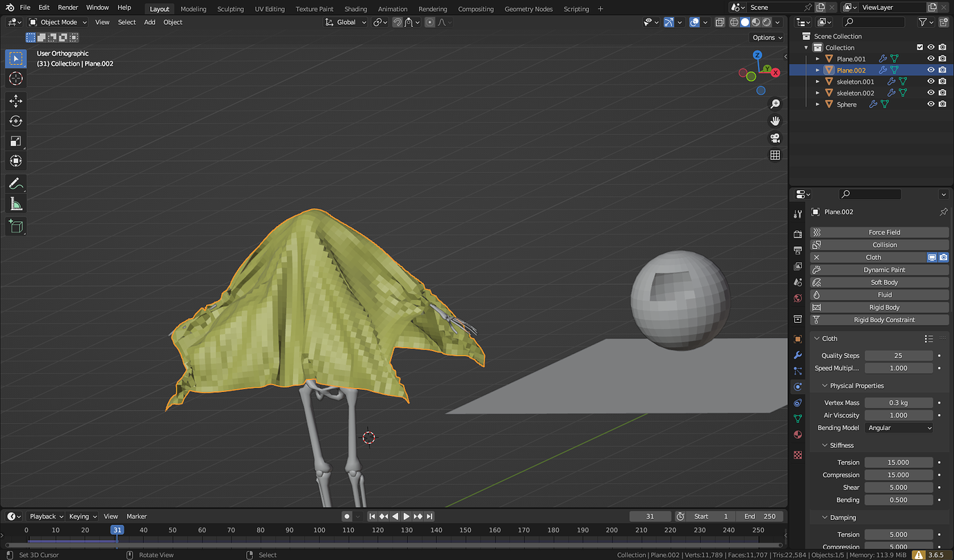The width and height of the screenshot is (954, 560).
Task: Open the Add menu in viewport header
Action: [149, 22]
